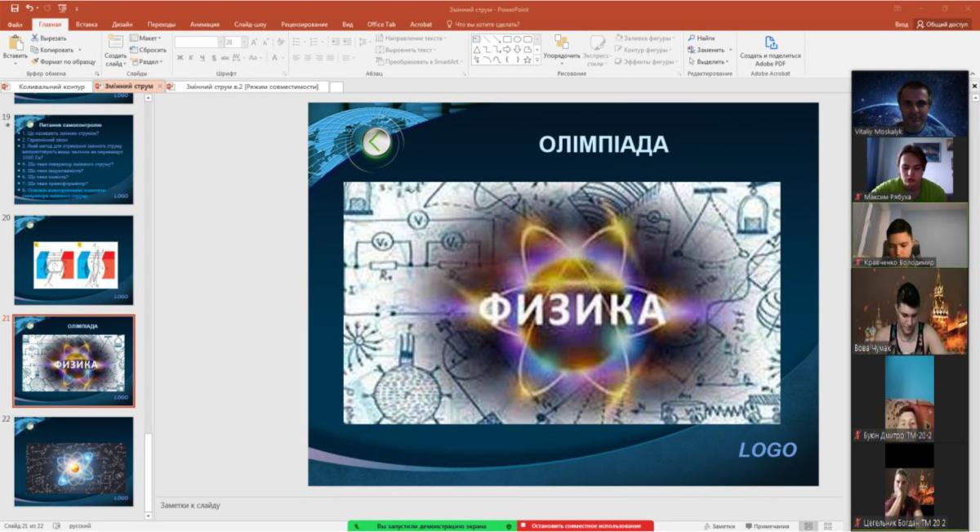Open the Design (Дизайн) ribbon tab
This screenshot has width=980, height=532.
click(122, 25)
